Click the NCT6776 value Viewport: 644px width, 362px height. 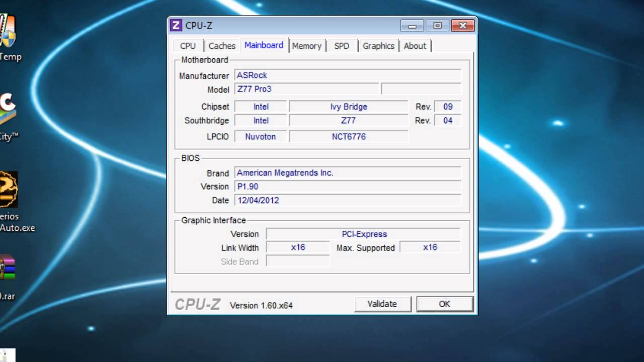(x=348, y=137)
